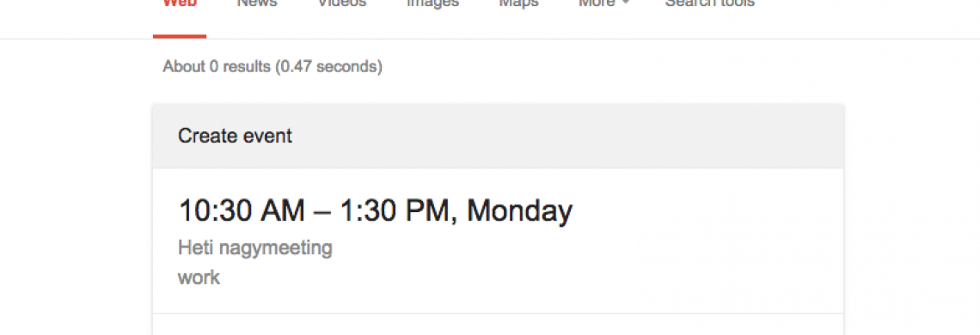
Task: Switch to the News tab
Action: tap(257, 3)
